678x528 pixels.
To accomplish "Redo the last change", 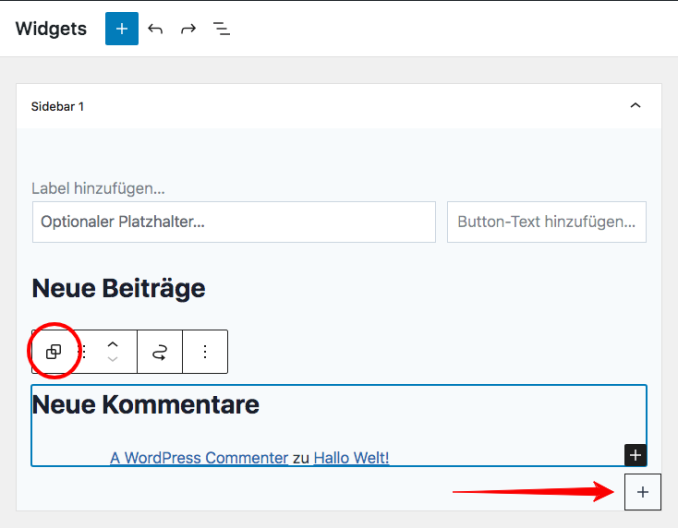I will click(188, 29).
